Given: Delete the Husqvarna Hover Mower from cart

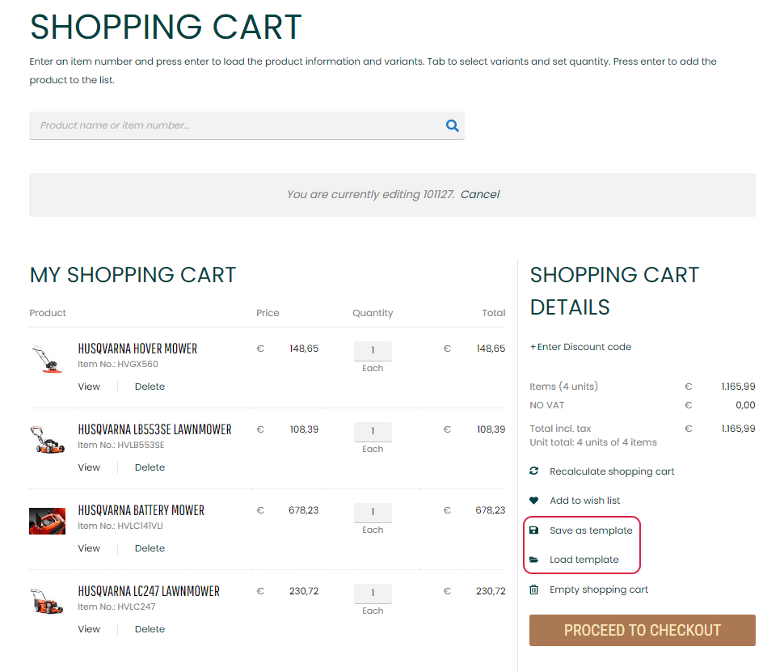Looking at the screenshot, I should pos(150,387).
